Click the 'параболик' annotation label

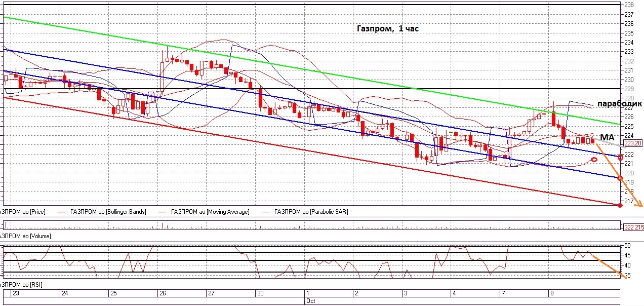(619, 104)
